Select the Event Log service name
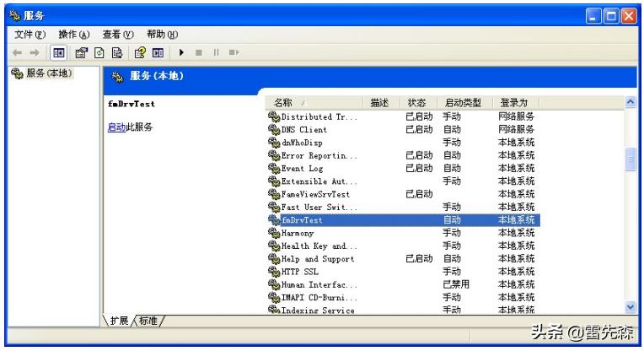The height and width of the screenshot is (351, 644). (302, 169)
